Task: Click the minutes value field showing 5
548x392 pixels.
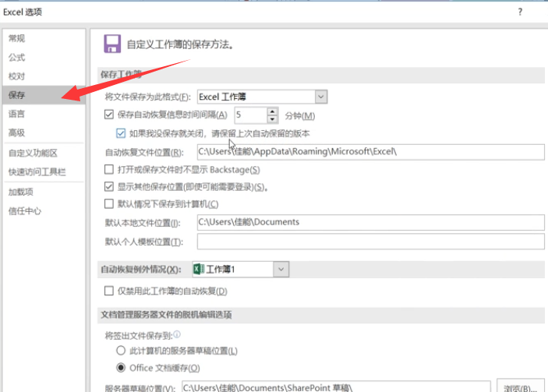Action: pos(250,115)
